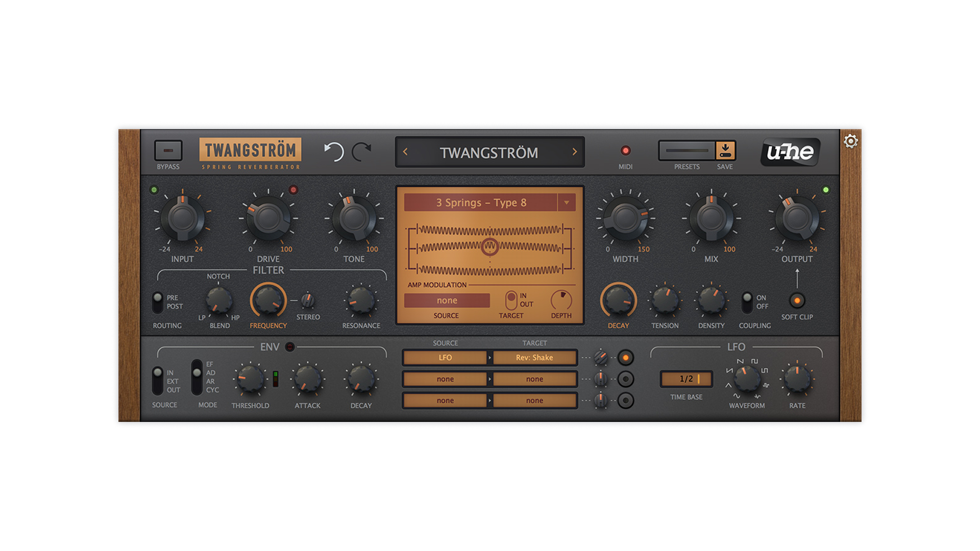Open the LFO Time Base 1/2 selector

coord(687,379)
